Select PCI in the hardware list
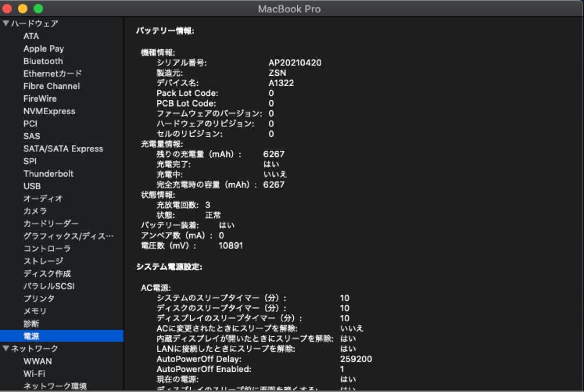 (30, 124)
